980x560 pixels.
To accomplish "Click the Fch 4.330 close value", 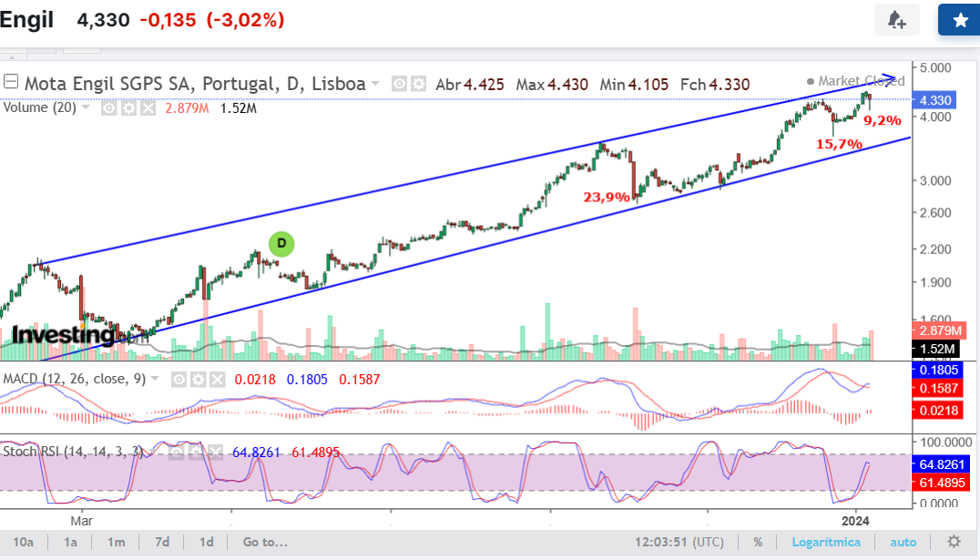I will click(x=715, y=84).
